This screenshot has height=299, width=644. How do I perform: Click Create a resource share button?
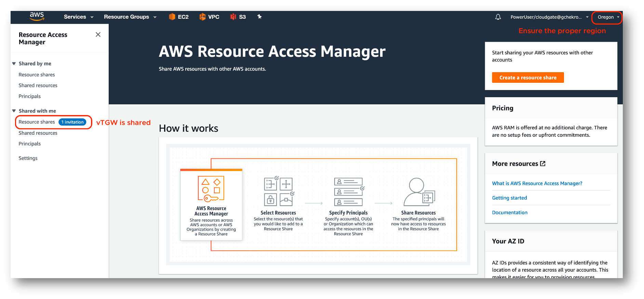point(528,78)
